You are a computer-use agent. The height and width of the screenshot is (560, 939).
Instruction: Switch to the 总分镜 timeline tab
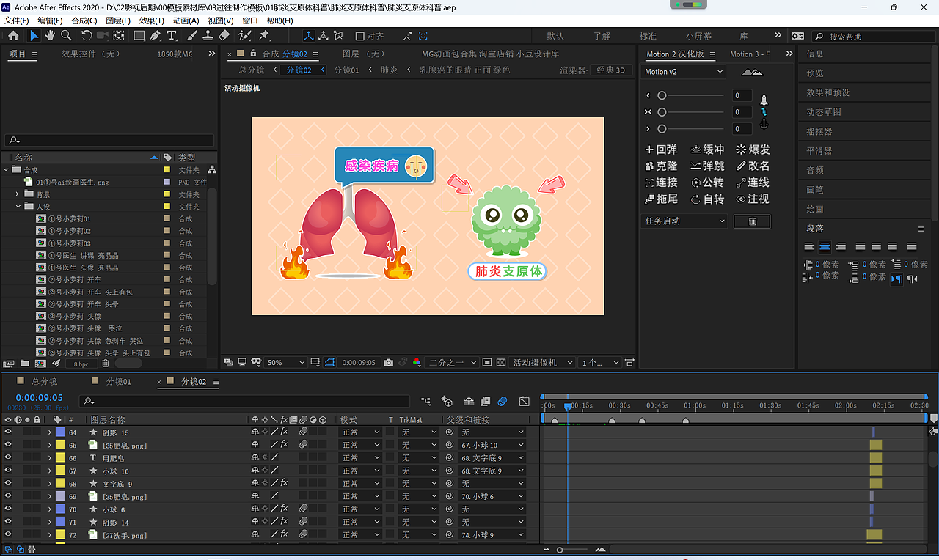click(44, 381)
